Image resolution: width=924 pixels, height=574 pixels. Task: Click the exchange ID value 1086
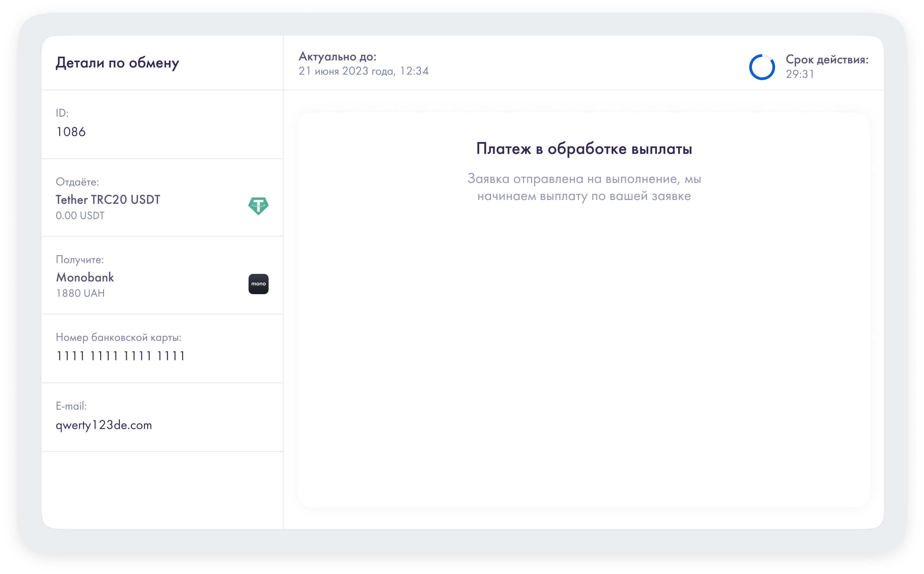pyautogui.click(x=71, y=132)
